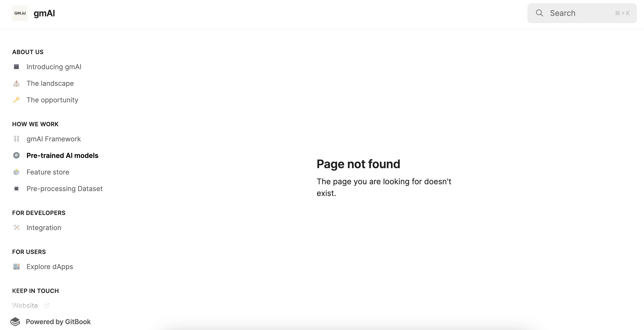Click the pre-processing dataset square icon

coord(16,189)
